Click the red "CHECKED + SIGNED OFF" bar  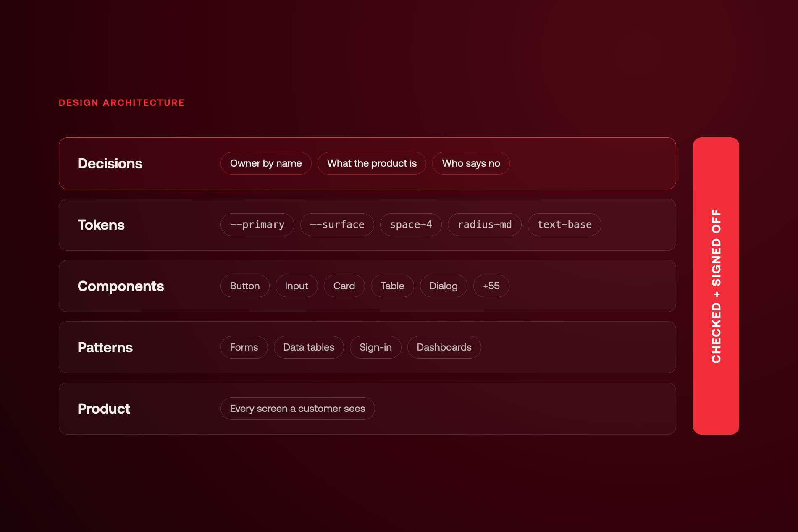(x=716, y=286)
